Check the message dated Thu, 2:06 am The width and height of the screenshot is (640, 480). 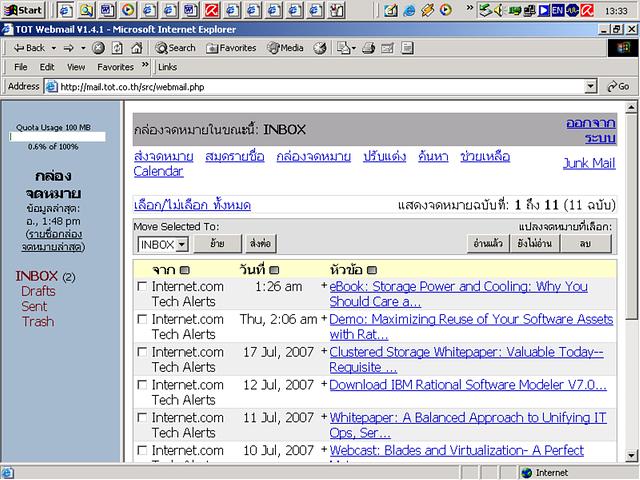142,319
